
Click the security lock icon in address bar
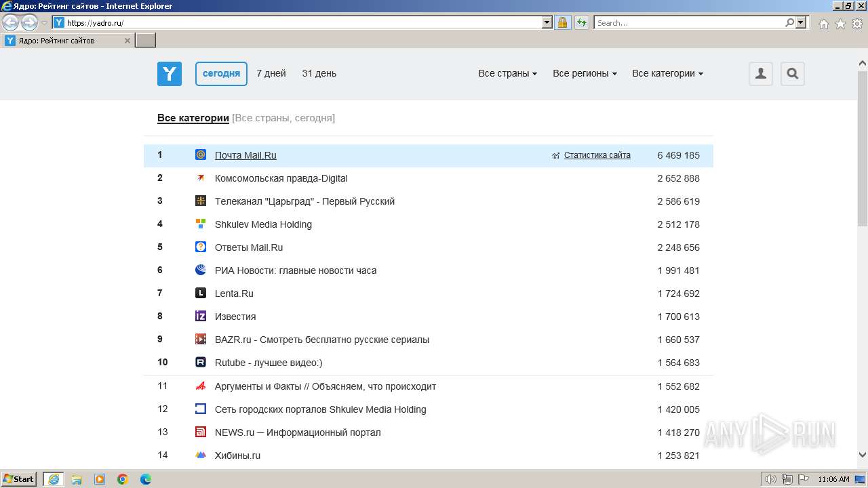click(x=562, y=22)
